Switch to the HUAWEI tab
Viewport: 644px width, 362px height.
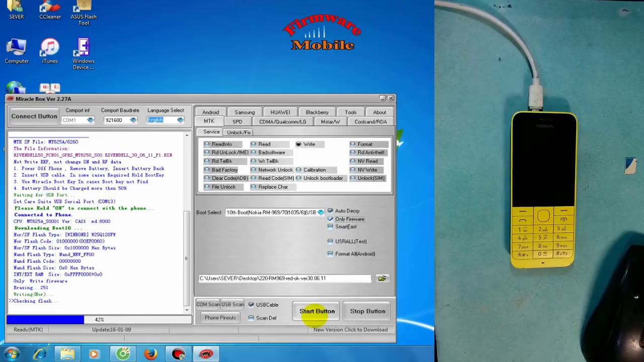pos(280,112)
